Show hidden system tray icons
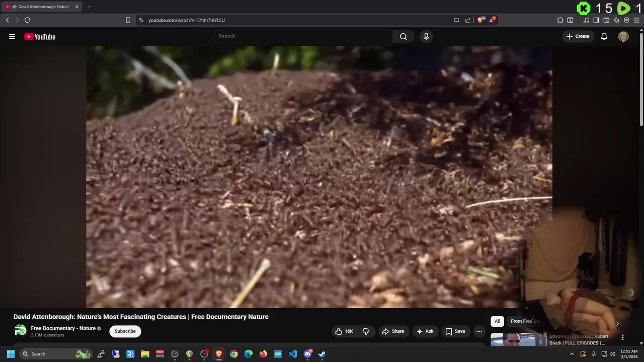This screenshot has width=644, height=362. (572, 354)
